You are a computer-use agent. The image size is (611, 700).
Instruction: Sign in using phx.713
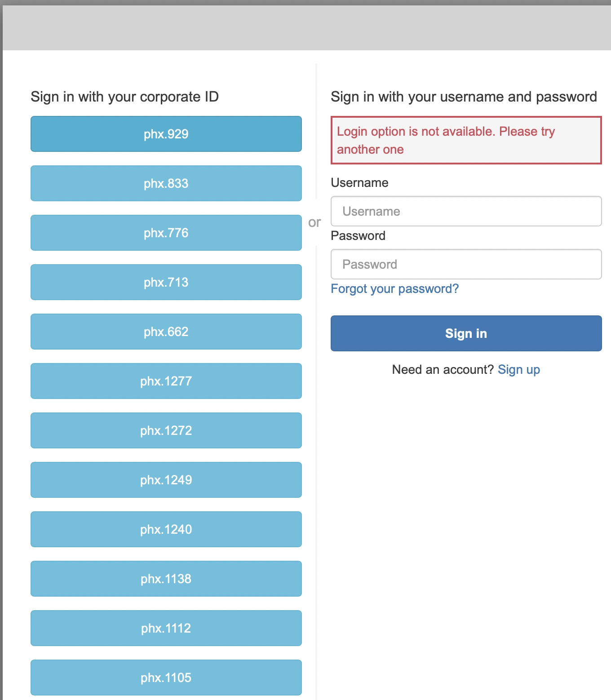[x=166, y=282]
